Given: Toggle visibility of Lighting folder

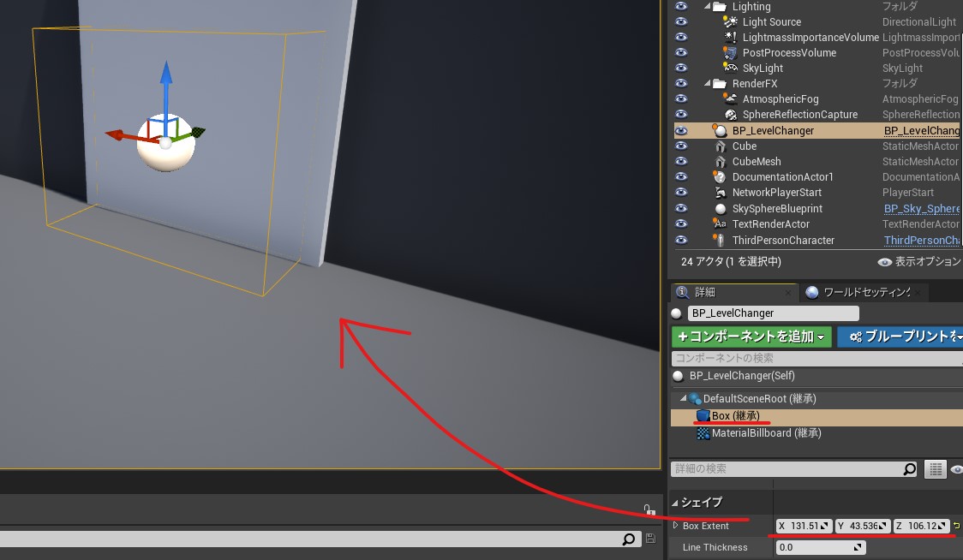Looking at the screenshot, I should click(681, 6).
